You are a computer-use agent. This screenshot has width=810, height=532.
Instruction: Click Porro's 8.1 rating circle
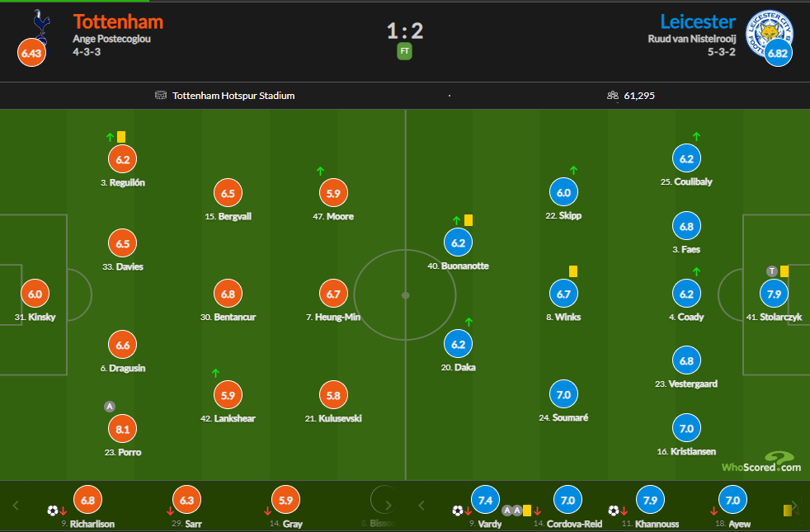point(122,429)
